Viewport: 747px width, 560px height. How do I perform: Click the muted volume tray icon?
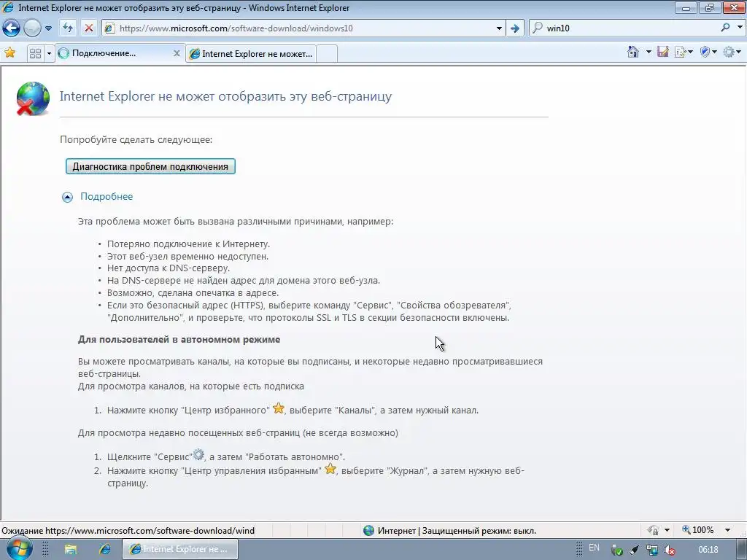[x=669, y=550]
